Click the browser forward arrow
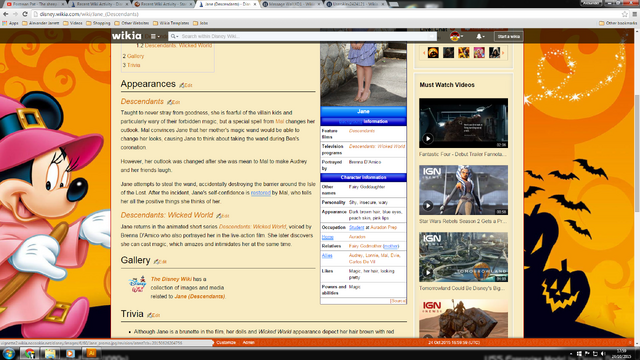The image size is (640, 360). [x=15, y=14]
